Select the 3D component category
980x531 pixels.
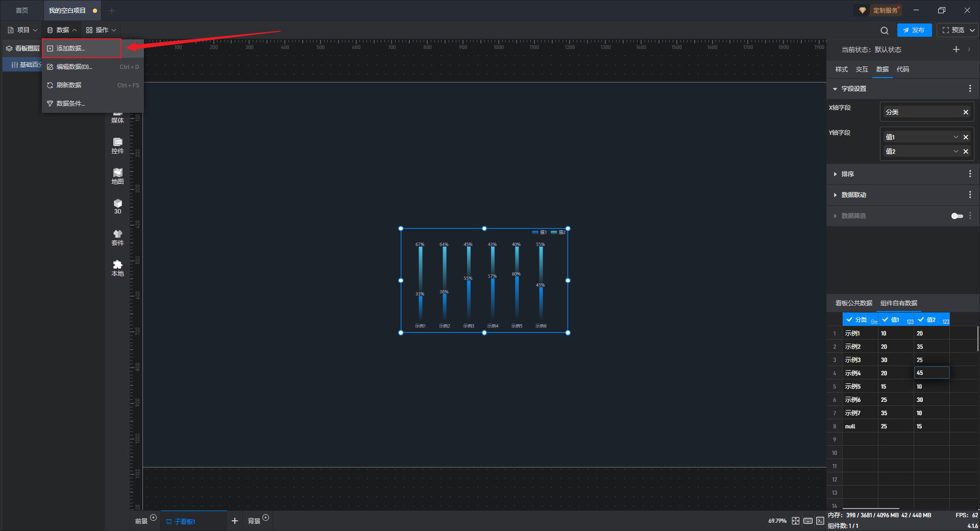click(x=118, y=206)
